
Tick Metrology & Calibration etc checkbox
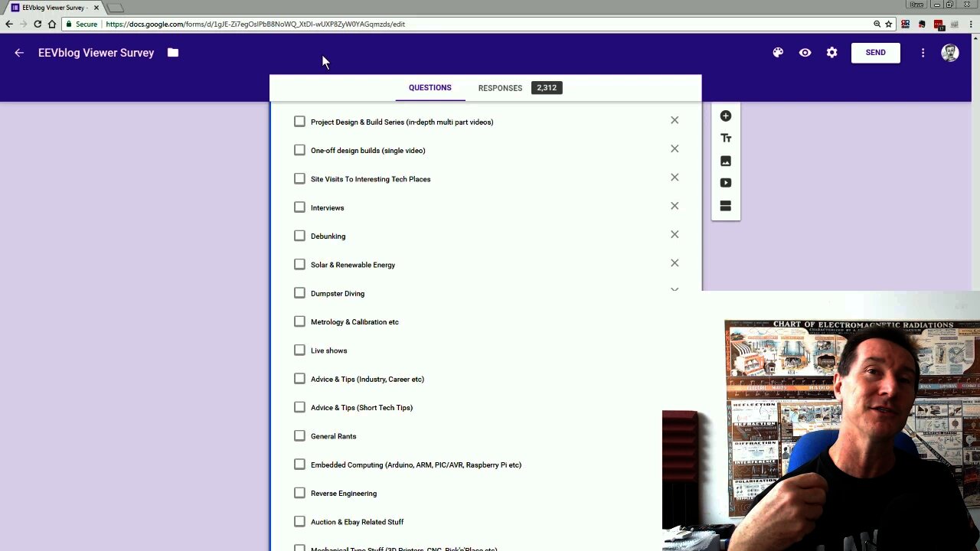[299, 321]
